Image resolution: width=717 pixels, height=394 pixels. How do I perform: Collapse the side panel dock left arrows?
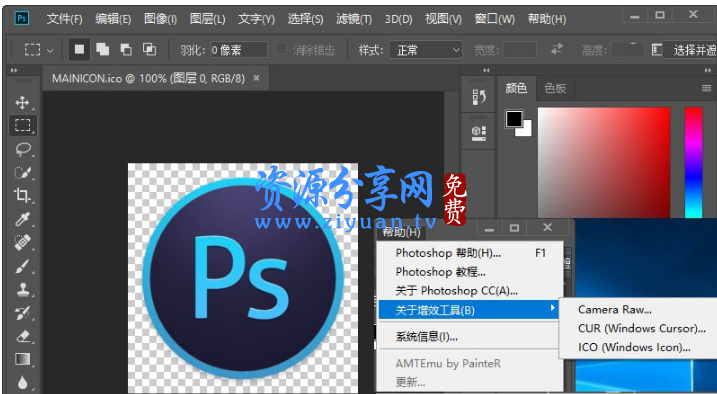coord(486,70)
